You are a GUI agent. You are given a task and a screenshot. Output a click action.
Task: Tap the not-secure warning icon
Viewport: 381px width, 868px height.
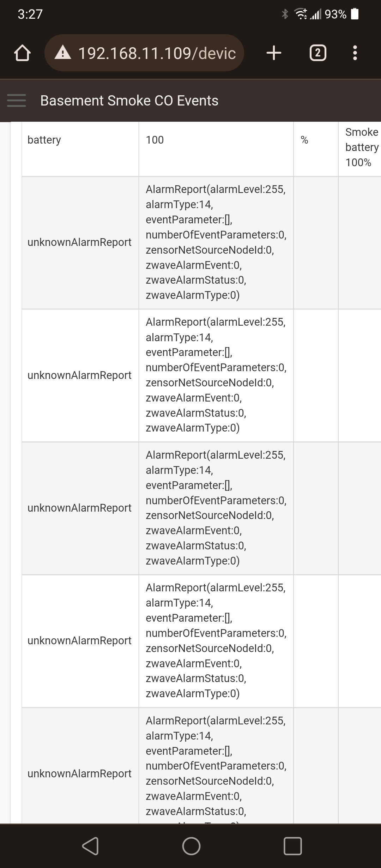point(63,53)
